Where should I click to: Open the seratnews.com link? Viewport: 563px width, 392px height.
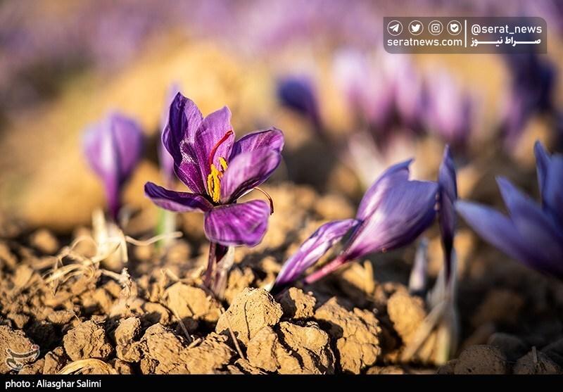point(424,43)
